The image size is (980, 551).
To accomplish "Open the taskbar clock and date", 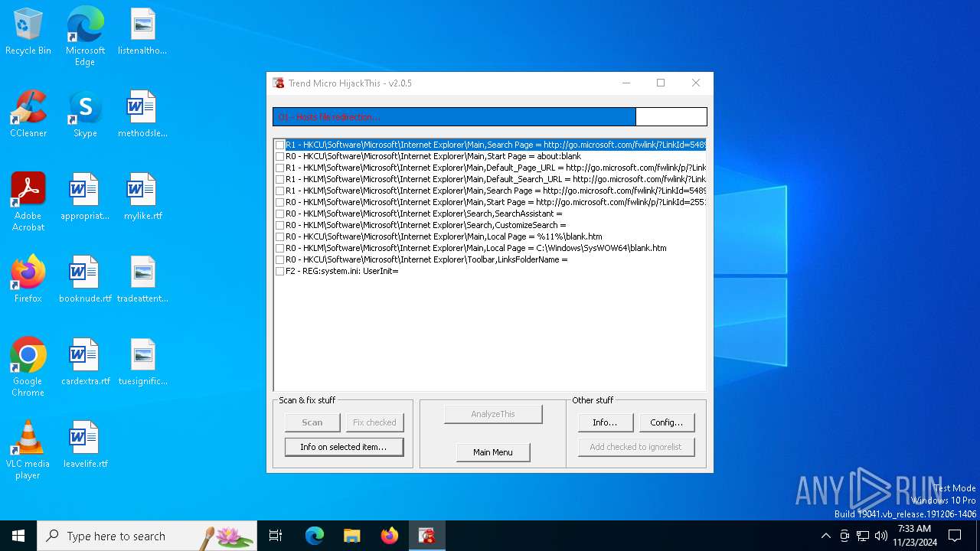I will (914, 536).
